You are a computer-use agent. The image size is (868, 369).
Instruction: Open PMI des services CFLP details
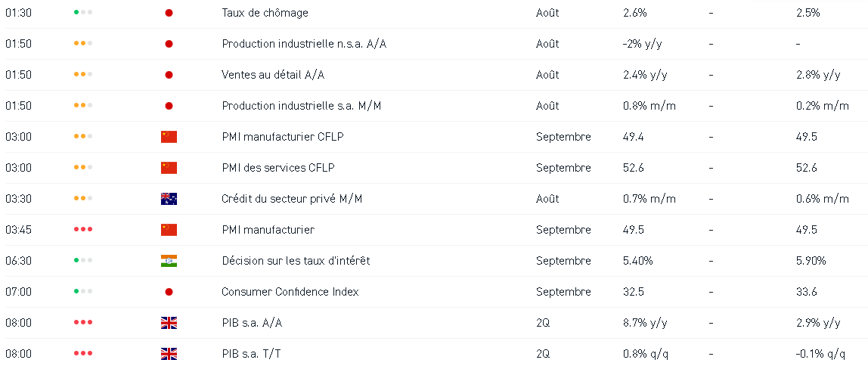tap(278, 168)
